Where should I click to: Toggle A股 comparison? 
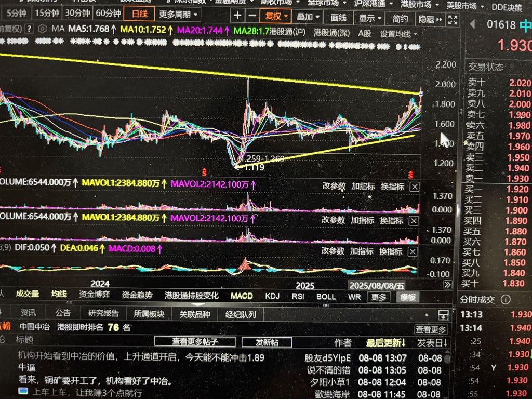tap(364, 33)
